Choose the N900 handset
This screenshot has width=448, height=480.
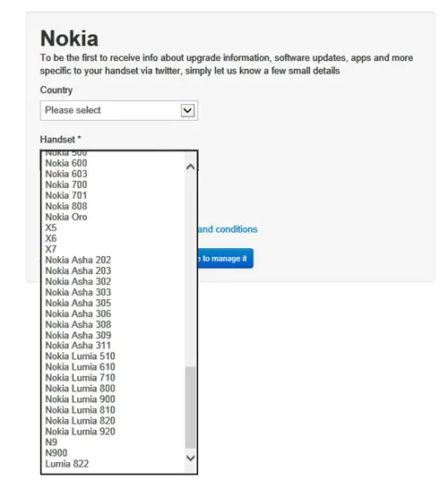pos(113,453)
